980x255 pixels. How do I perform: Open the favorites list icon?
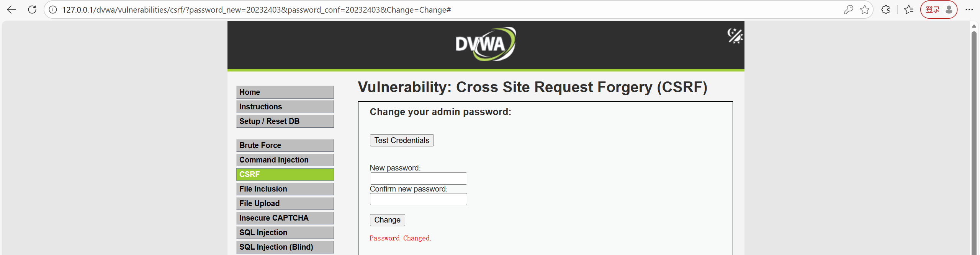coord(908,10)
